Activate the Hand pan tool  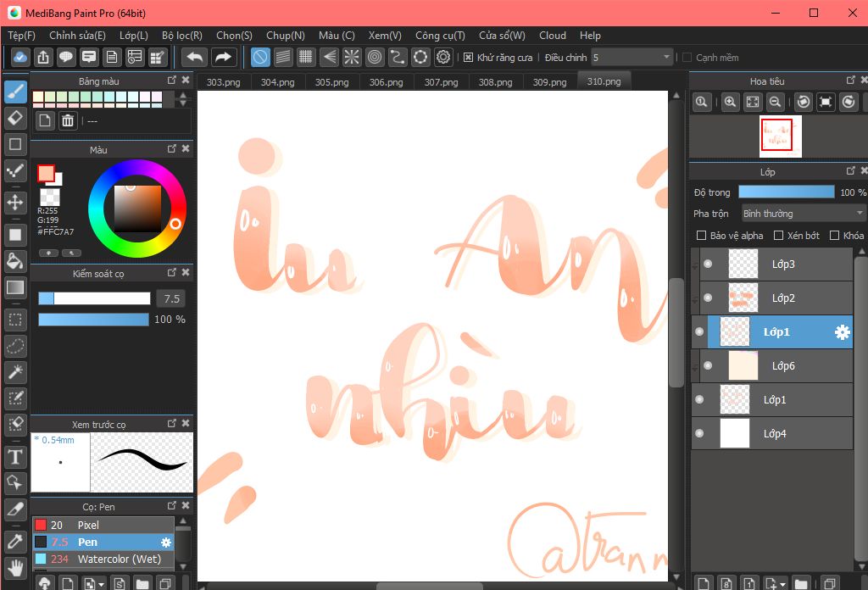point(14,567)
